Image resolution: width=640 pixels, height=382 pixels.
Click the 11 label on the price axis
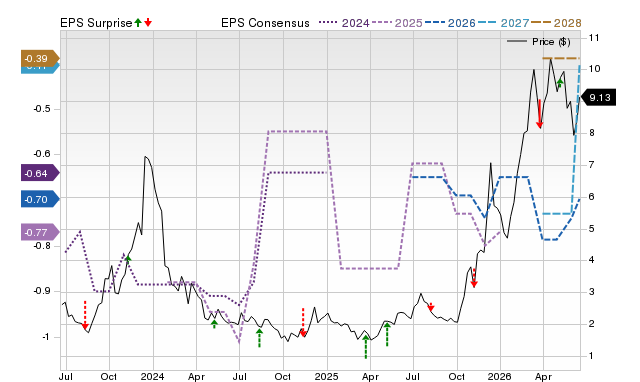(x=594, y=38)
